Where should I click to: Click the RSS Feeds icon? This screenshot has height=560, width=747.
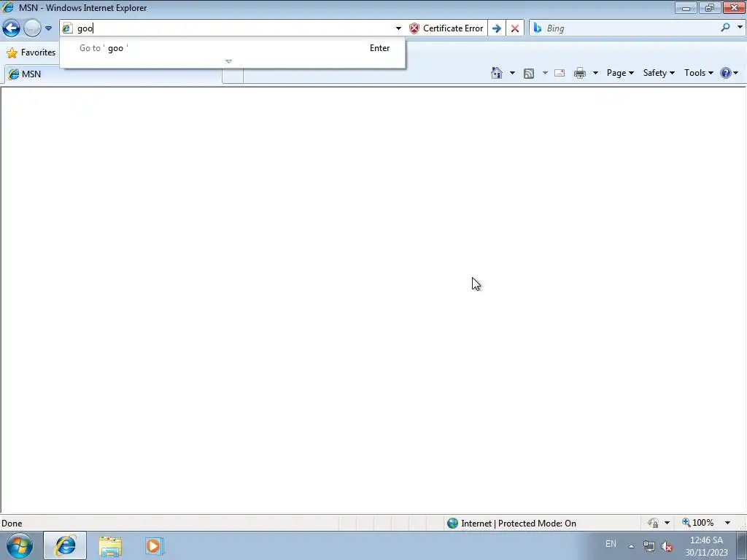pyautogui.click(x=529, y=73)
